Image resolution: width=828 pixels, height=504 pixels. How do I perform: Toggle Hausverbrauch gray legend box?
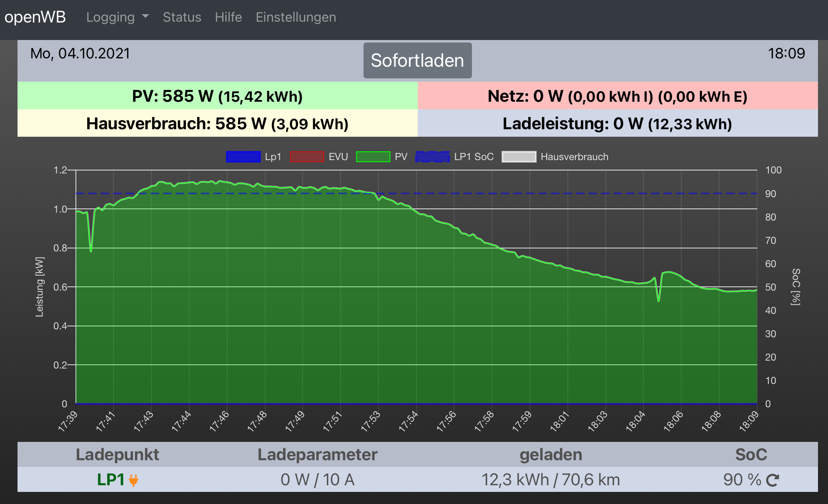coord(519,157)
